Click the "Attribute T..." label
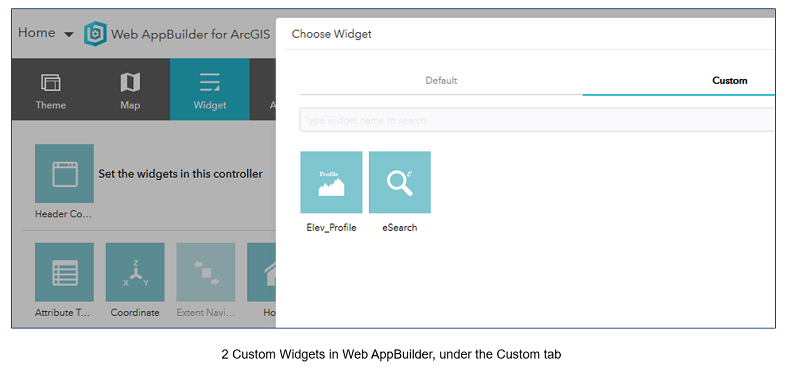Viewport: 789px width, 388px height. 62,313
